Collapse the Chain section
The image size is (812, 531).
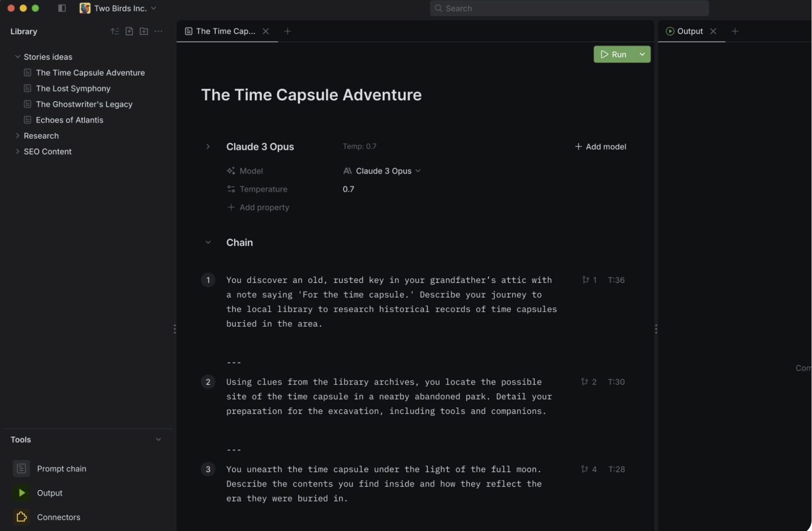208,242
